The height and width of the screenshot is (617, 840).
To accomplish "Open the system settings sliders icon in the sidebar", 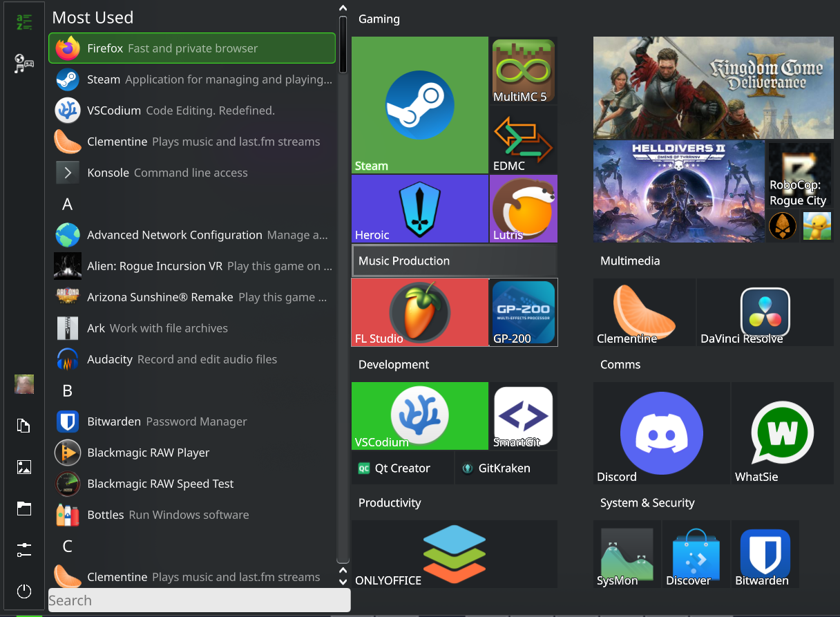I will (x=24, y=550).
